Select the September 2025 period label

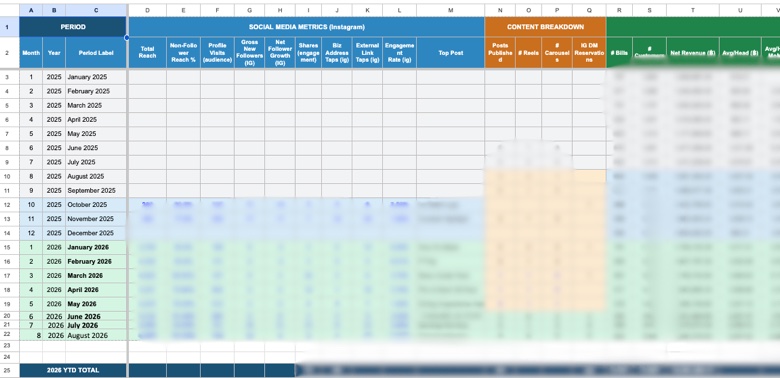coord(96,190)
